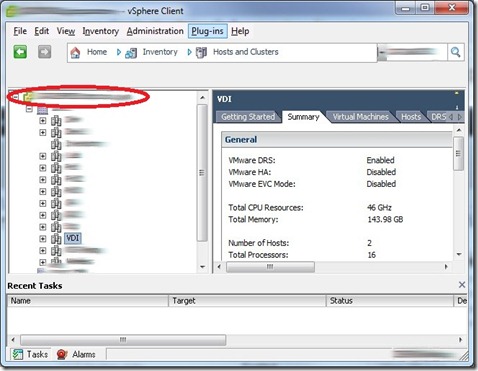Image resolution: width=478 pixels, height=371 pixels.
Task: Click the VMware EVC Mode label
Action: coord(262,184)
